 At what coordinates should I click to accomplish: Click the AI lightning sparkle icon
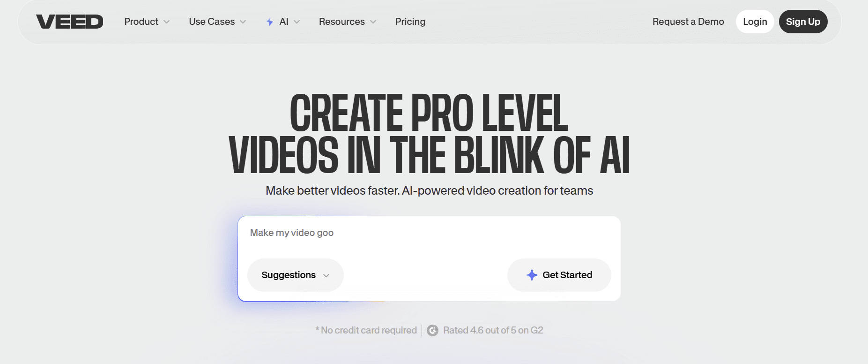(270, 22)
